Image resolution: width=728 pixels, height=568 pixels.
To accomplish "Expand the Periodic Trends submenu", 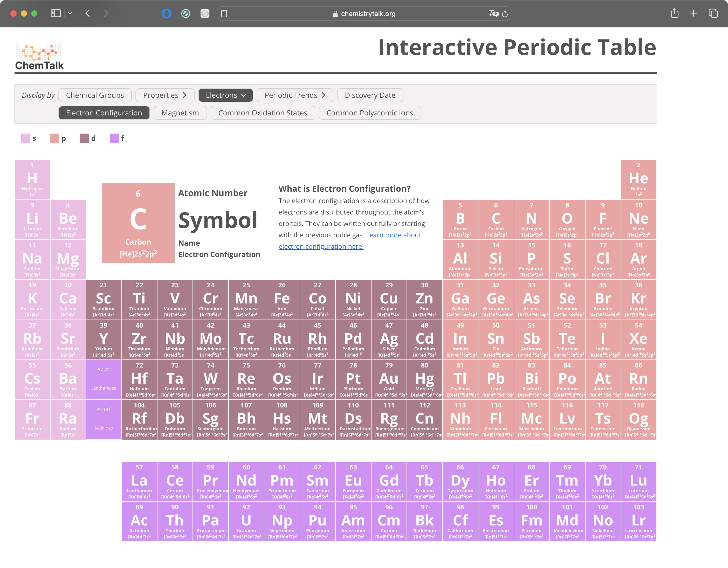I will [x=295, y=95].
